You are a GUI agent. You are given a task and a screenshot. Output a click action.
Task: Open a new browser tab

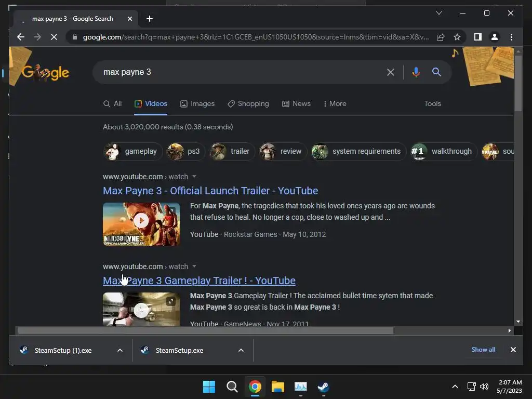coord(150,19)
